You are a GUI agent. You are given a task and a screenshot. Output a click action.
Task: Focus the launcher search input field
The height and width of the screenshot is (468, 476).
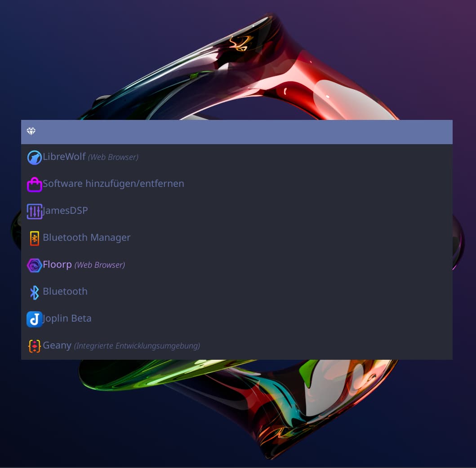pos(237,132)
